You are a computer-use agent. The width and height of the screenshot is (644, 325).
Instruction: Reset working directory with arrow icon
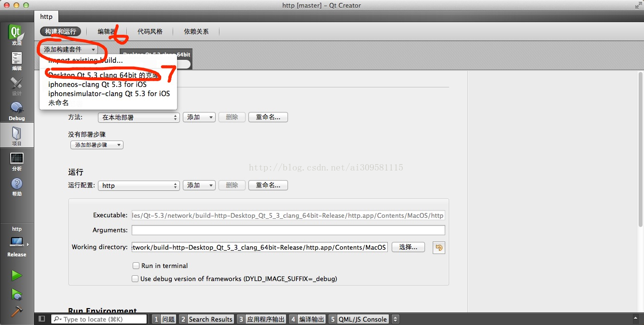pos(438,247)
